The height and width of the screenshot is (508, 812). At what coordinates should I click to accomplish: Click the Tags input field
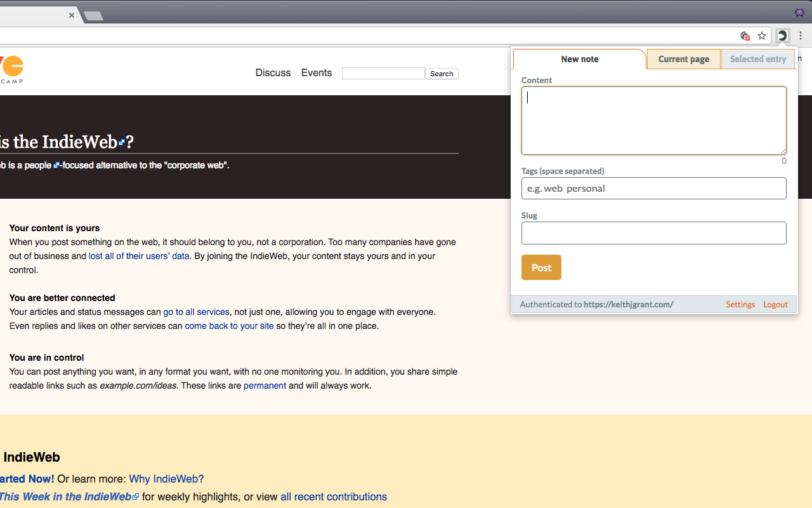[x=654, y=188]
